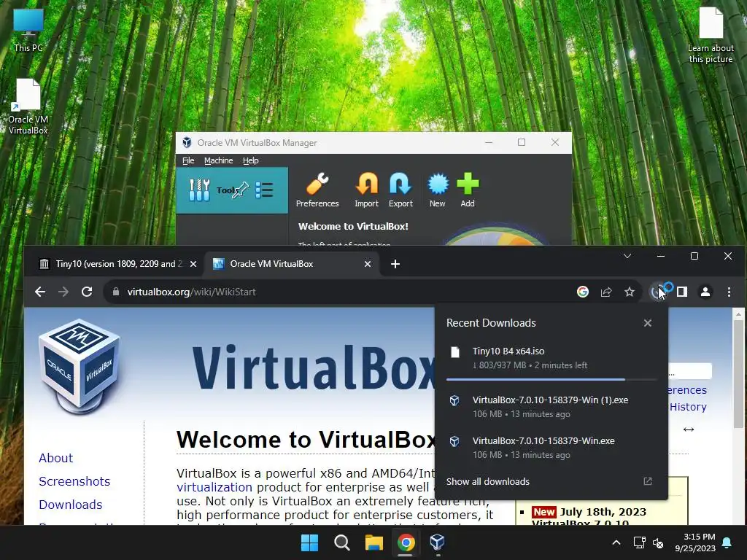Open the Chrome side panel

(x=682, y=292)
